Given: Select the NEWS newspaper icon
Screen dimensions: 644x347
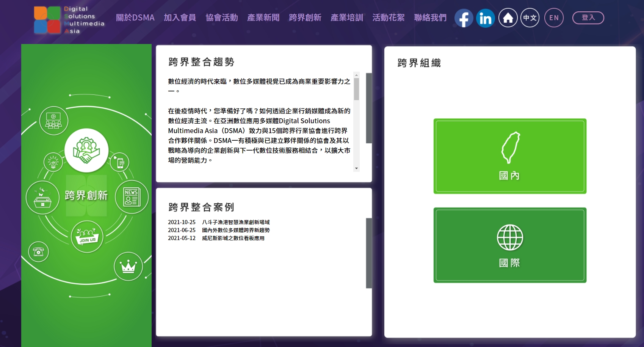Looking at the screenshot, I should tap(132, 197).
